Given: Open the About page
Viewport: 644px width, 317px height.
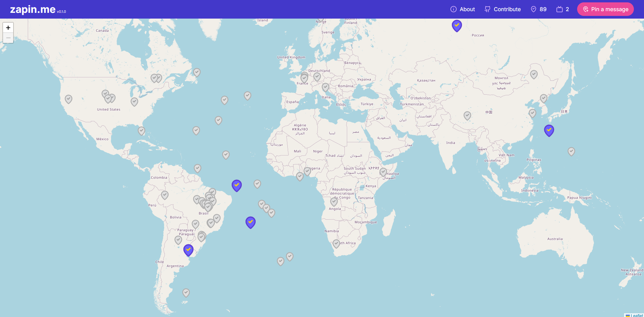Looking at the screenshot, I should [x=463, y=9].
